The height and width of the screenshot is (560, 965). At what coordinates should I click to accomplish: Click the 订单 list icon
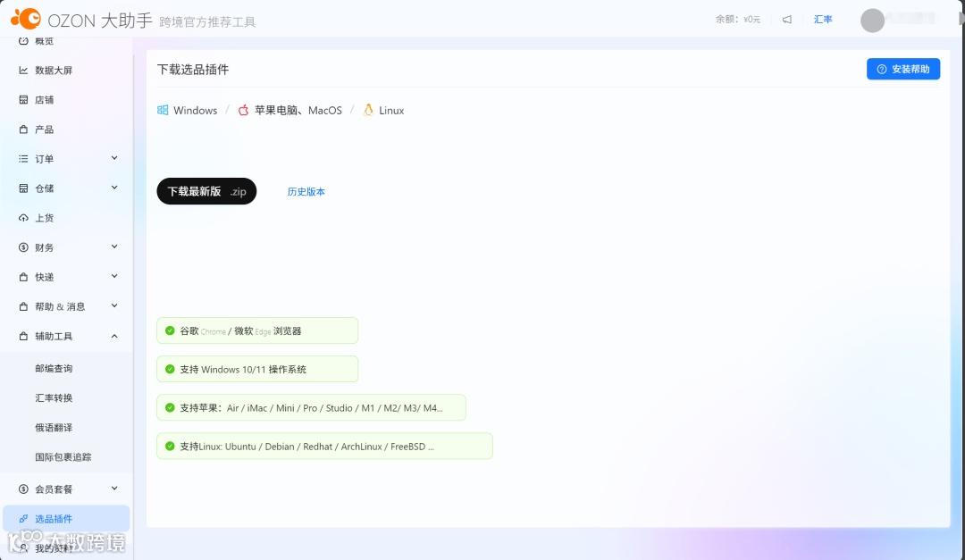coord(23,159)
